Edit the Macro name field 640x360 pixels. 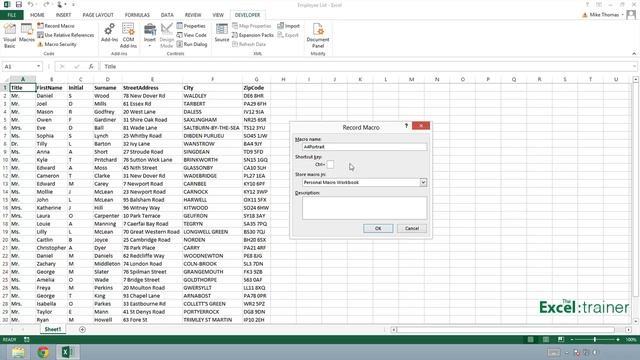[x=364, y=147]
